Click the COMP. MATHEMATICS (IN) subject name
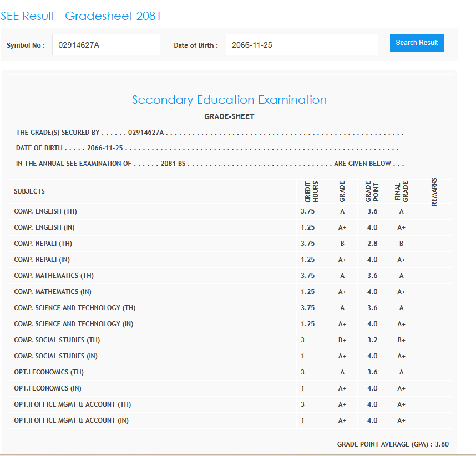Image resolution: width=476 pixels, height=456 pixels. tap(53, 292)
